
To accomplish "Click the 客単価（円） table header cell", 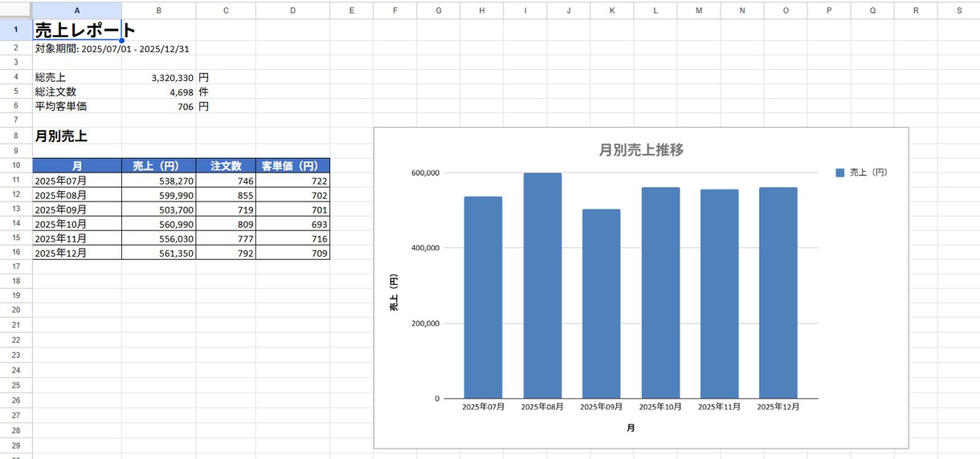I will point(292,166).
